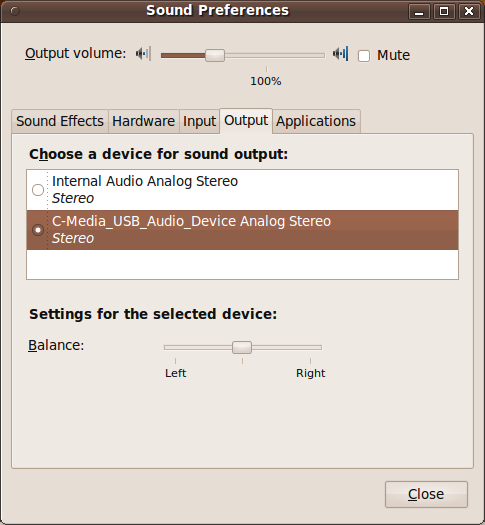Open the Hardware tab
485x525 pixels.
144,121
